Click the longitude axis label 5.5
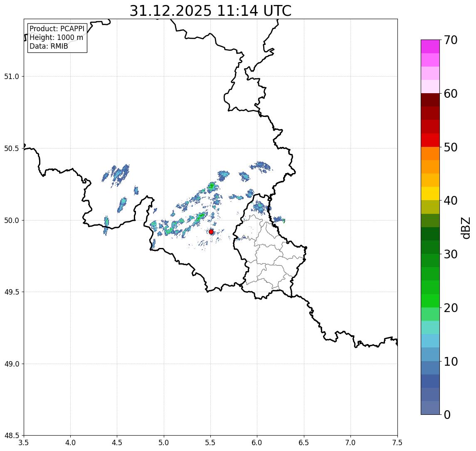 tap(211, 443)
